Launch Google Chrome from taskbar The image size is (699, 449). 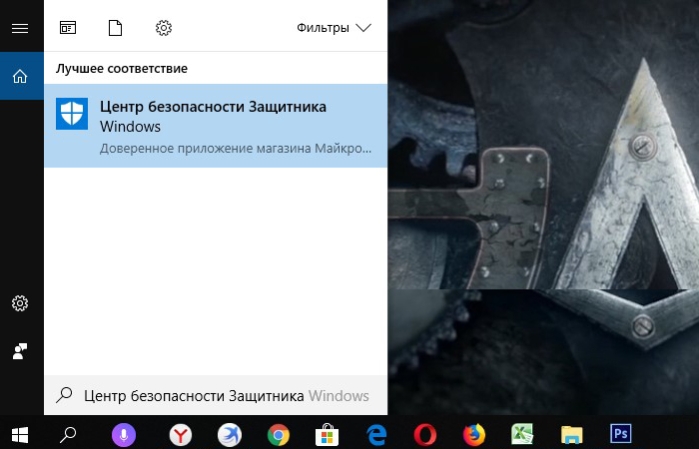click(x=278, y=434)
